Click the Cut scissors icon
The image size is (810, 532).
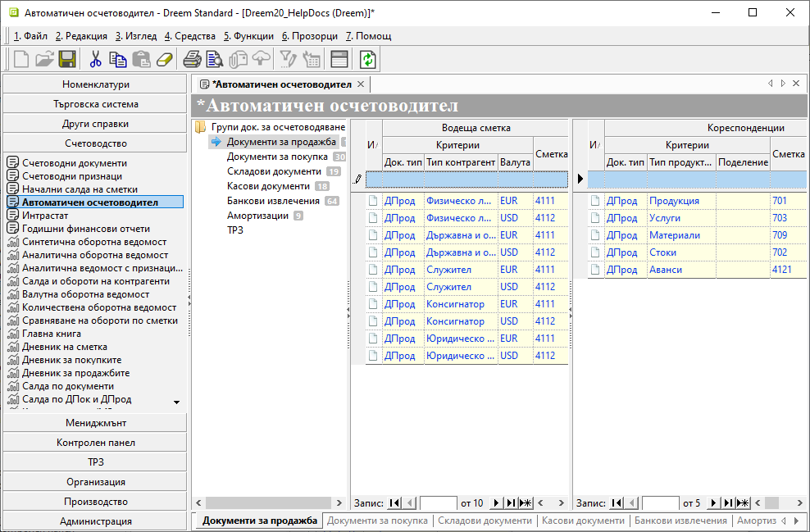pos(96,59)
